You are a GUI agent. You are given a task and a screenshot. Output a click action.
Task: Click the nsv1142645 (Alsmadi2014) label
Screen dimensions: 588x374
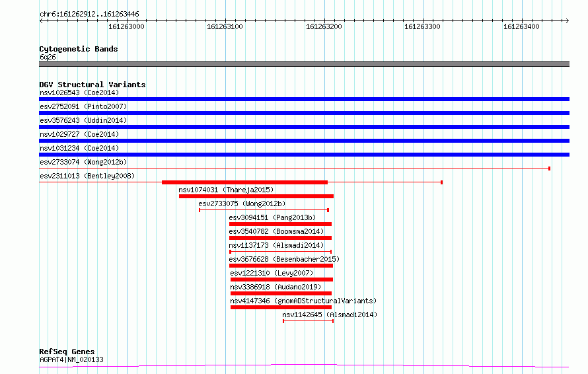pos(330,315)
